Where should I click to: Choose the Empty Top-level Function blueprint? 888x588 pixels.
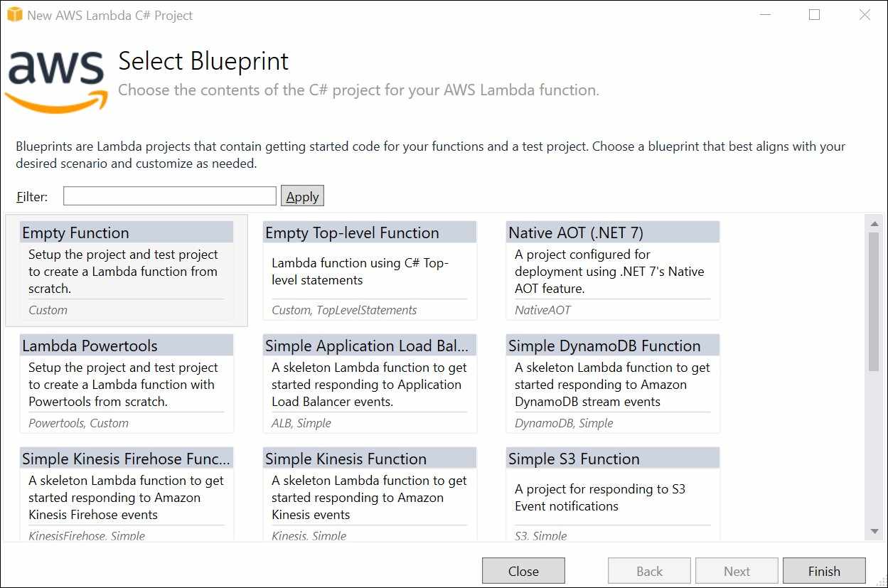pyautogui.click(x=369, y=270)
